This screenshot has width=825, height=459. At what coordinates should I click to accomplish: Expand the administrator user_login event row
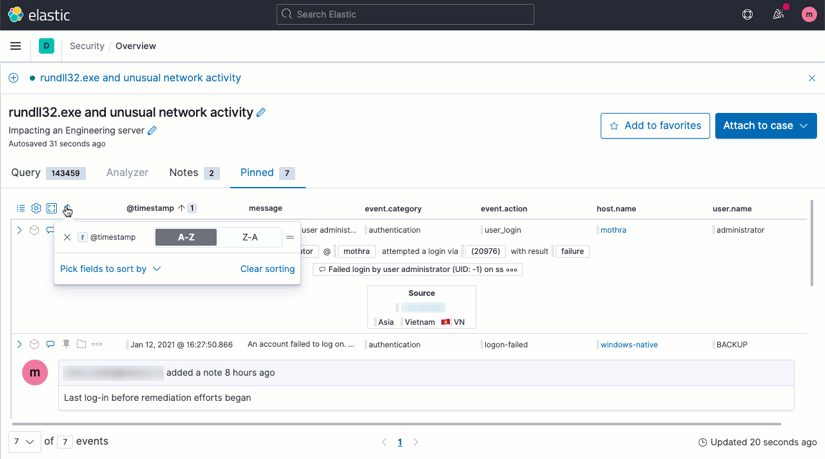point(19,230)
